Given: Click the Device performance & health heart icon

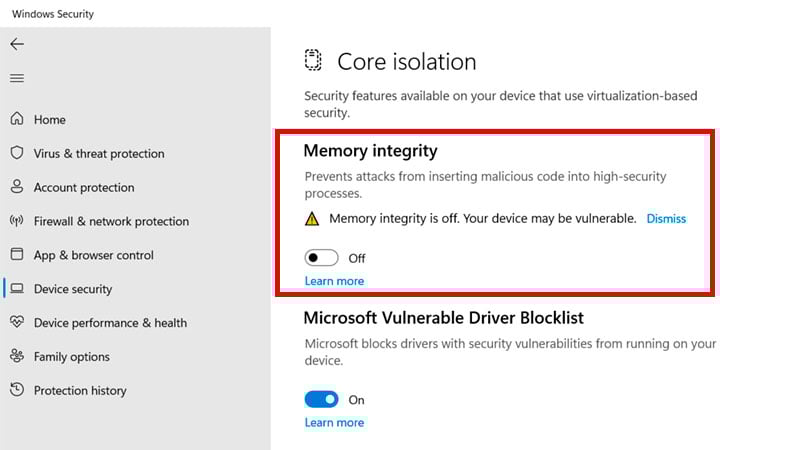Looking at the screenshot, I should (x=17, y=322).
